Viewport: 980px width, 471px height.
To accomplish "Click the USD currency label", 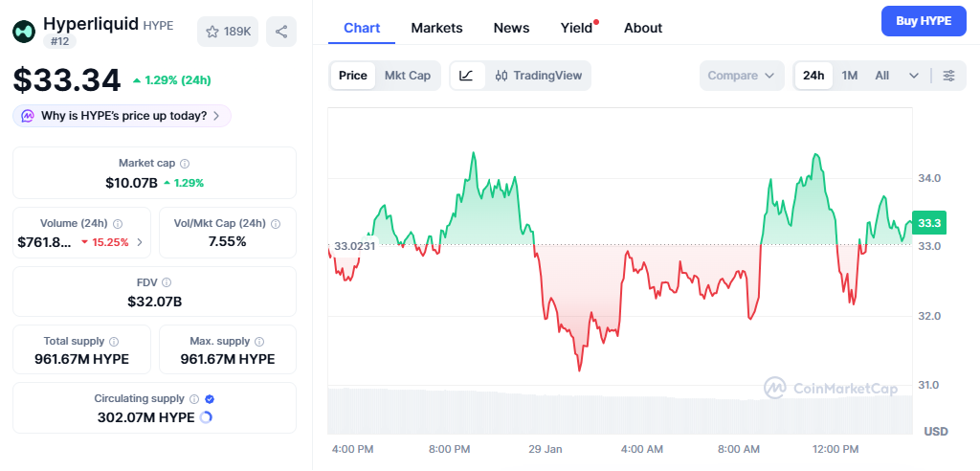I will click(x=936, y=432).
